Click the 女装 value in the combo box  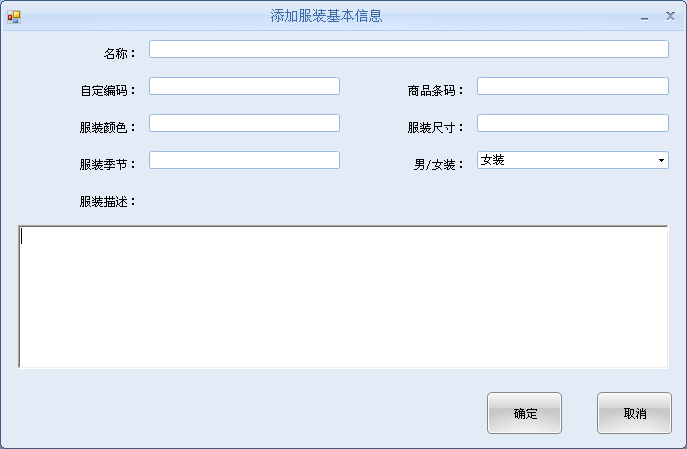[492, 160]
